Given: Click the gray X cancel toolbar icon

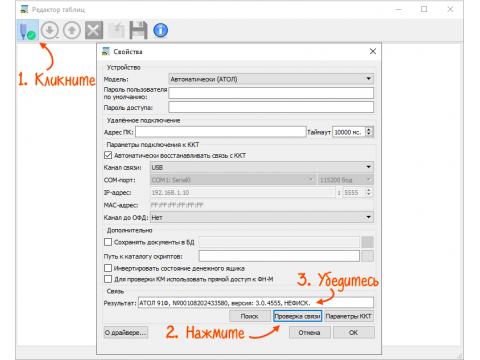Looking at the screenshot, I should coord(94,30).
